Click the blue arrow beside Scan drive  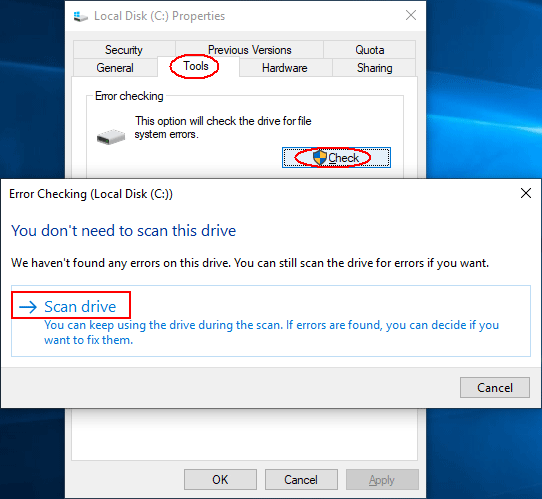click(x=28, y=307)
